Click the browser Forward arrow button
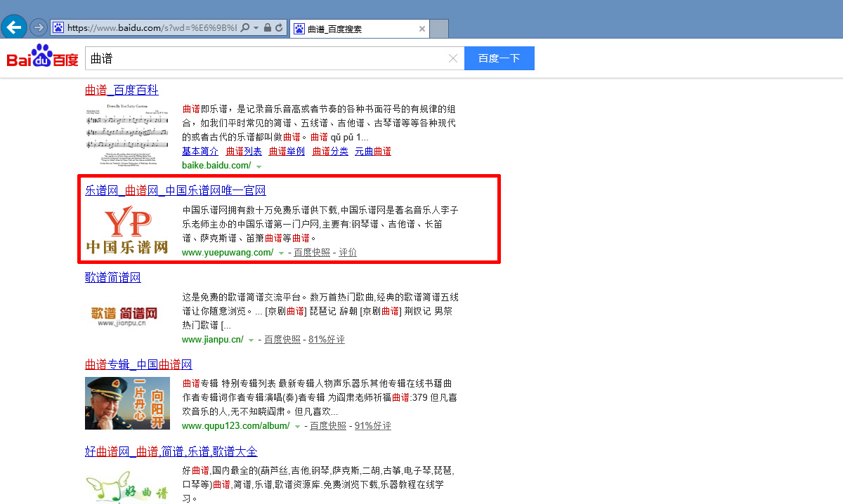The height and width of the screenshot is (504, 843). (x=39, y=28)
